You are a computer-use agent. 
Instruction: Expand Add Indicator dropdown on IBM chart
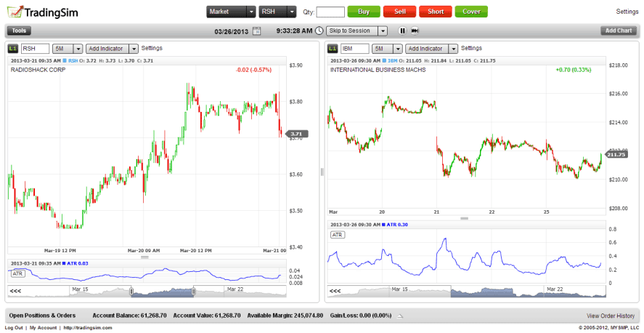(x=432, y=49)
